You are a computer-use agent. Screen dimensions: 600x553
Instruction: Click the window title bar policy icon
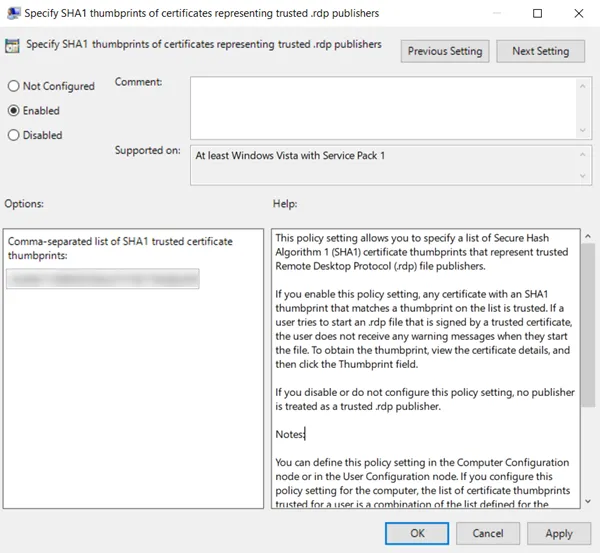(14, 13)
